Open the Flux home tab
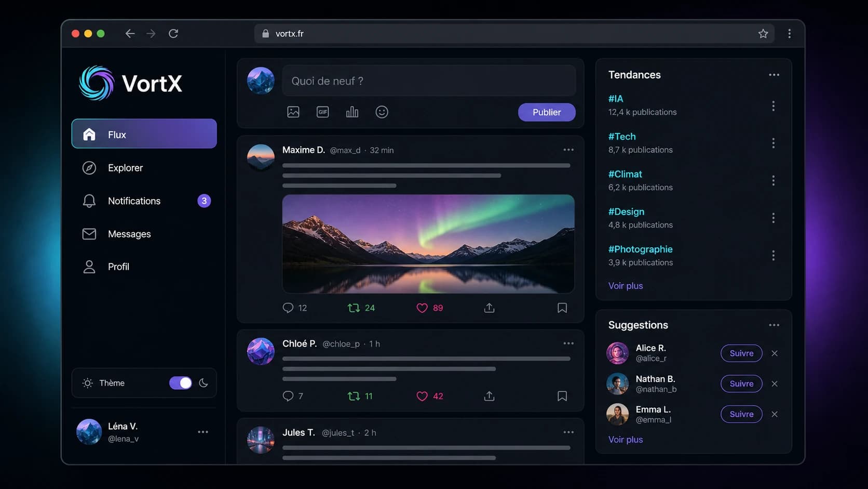The height and width of the screenshot is (489, 868). tap(144, 134)
